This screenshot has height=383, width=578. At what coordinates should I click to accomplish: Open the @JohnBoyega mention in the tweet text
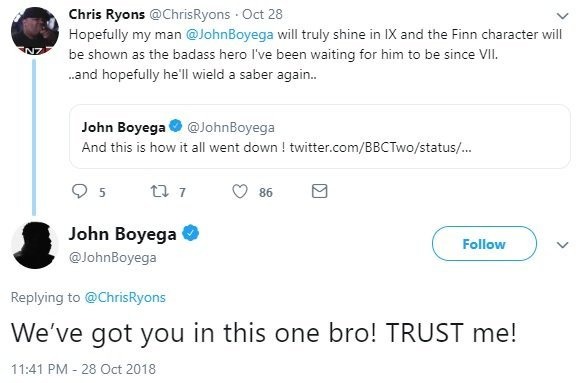coord(230,34)
